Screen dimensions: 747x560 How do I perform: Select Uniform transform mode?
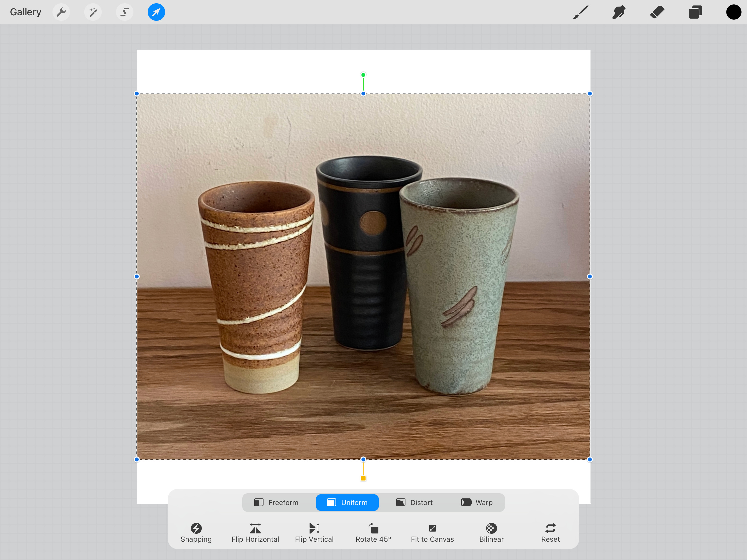click(x=347, y=502)
